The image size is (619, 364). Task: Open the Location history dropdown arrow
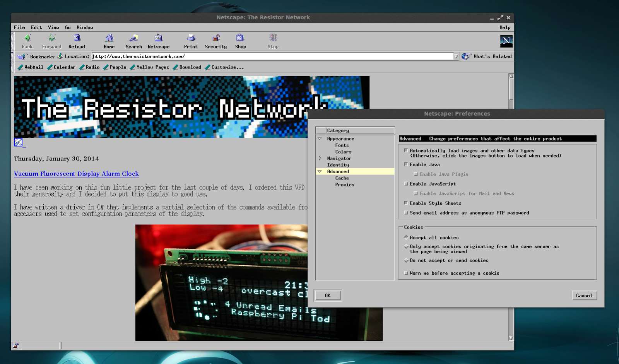pyautogui.click(x=456, y=56)
